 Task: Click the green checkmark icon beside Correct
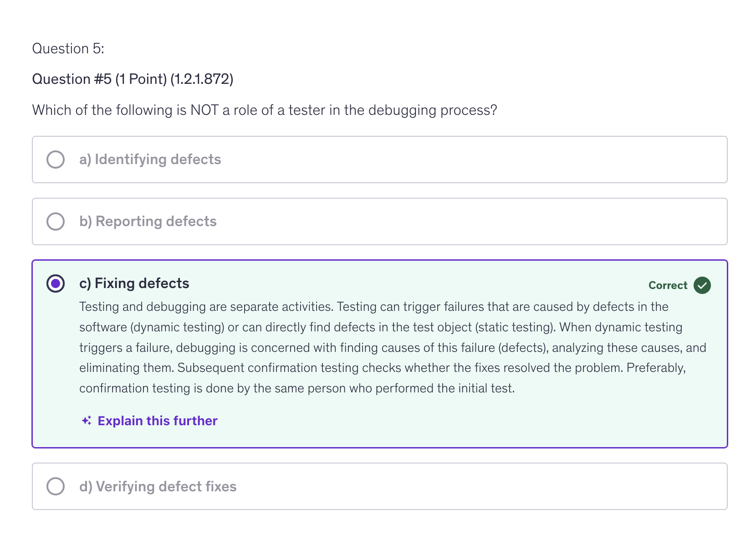[x=701, y=285]
